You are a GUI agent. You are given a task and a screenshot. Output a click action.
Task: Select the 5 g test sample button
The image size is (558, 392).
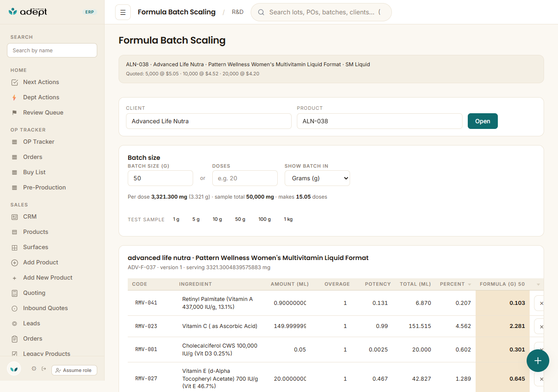coord(196,220)
